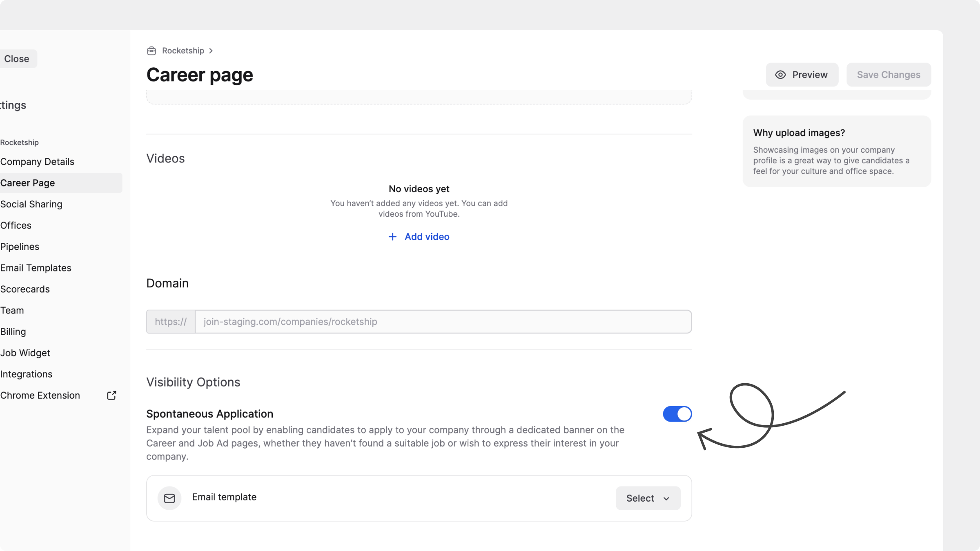Click the Add video link
The width and height of the screenshot is (980, 551).
tap(427, 237)
